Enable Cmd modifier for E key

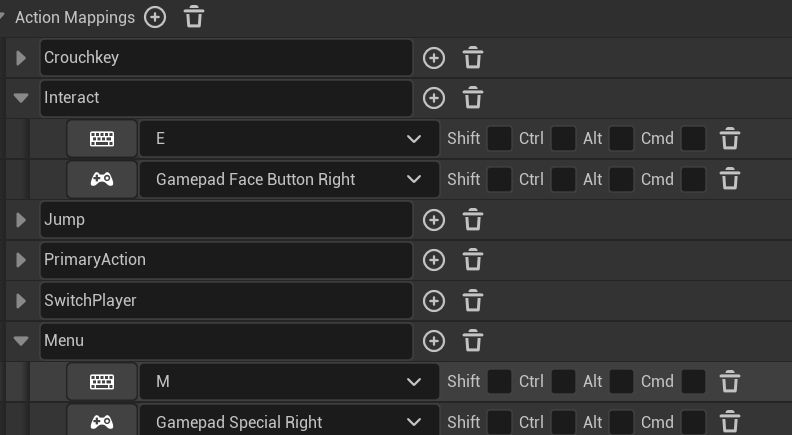(x=693, y=139)
